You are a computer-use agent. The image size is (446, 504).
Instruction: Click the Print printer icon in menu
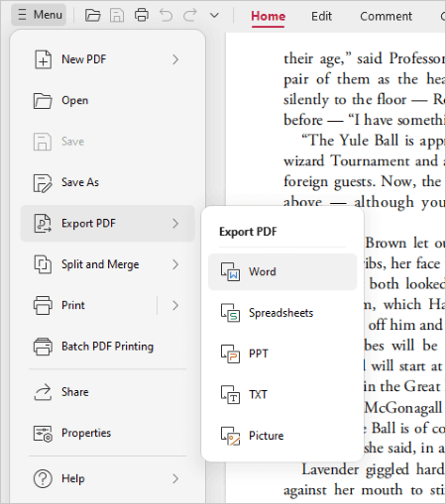43,305
